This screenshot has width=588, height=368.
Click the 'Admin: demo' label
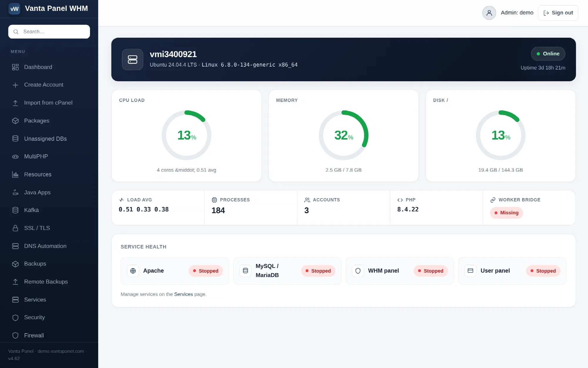coord(517,13)
